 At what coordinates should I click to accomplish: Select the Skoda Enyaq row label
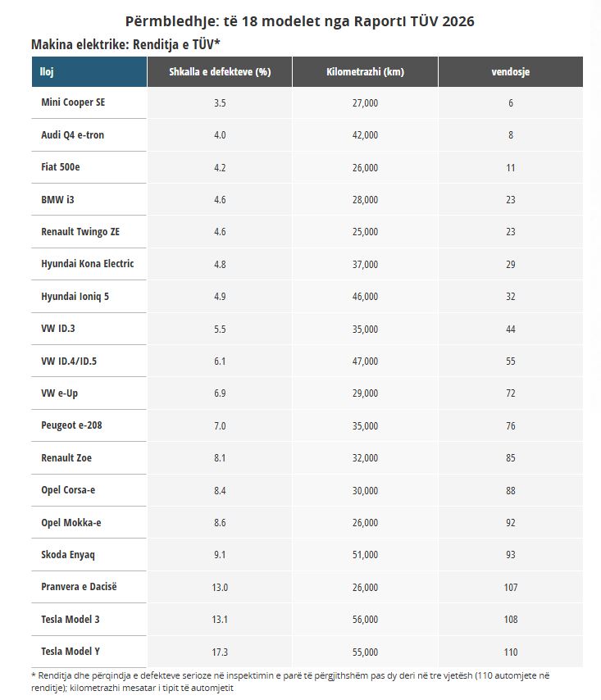click(x=68, y=555)
